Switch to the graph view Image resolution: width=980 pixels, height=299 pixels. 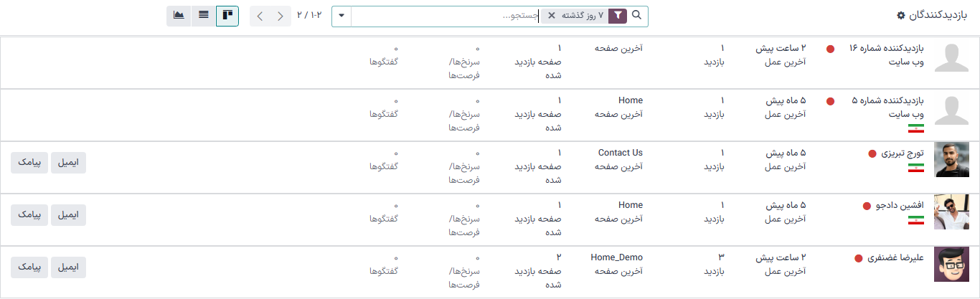tap(179, 15)
